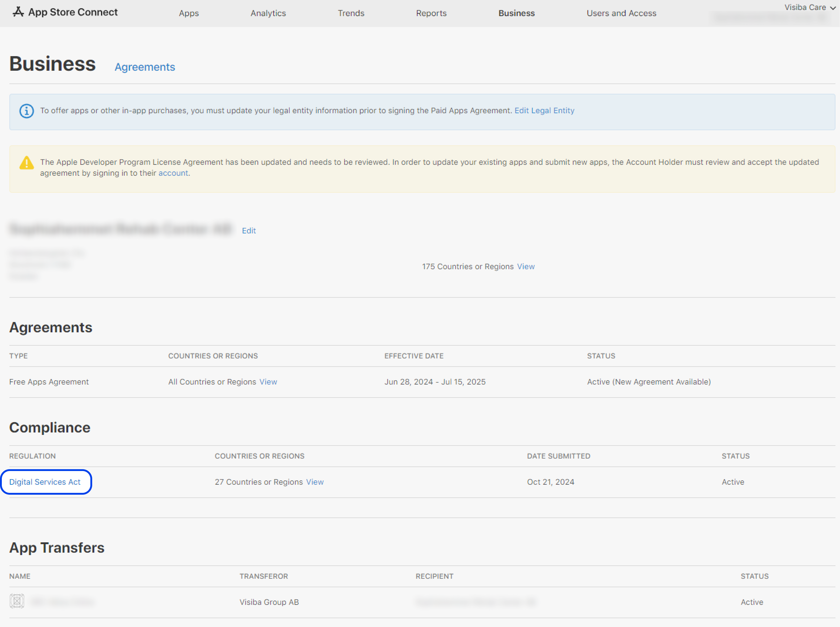Click the EFFECTIVE DATE column header
This screenshot has height=627, width=840.
coord(414,356)
